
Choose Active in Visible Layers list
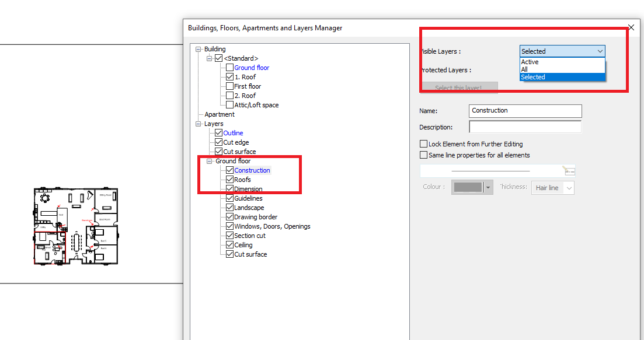[562, 62]
